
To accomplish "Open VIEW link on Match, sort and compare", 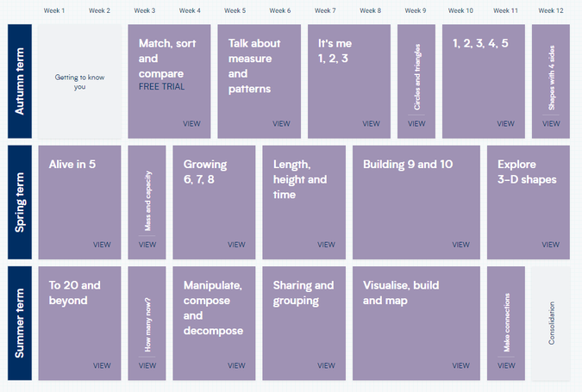I will click(x=191, y=123).
